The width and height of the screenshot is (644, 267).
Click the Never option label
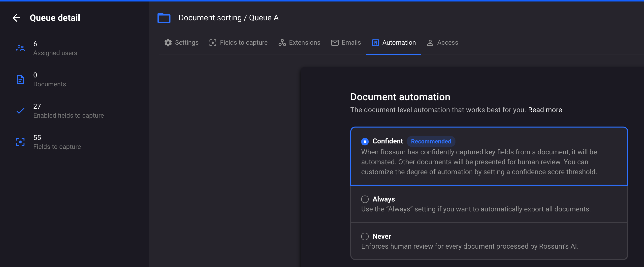coord(382,236)
